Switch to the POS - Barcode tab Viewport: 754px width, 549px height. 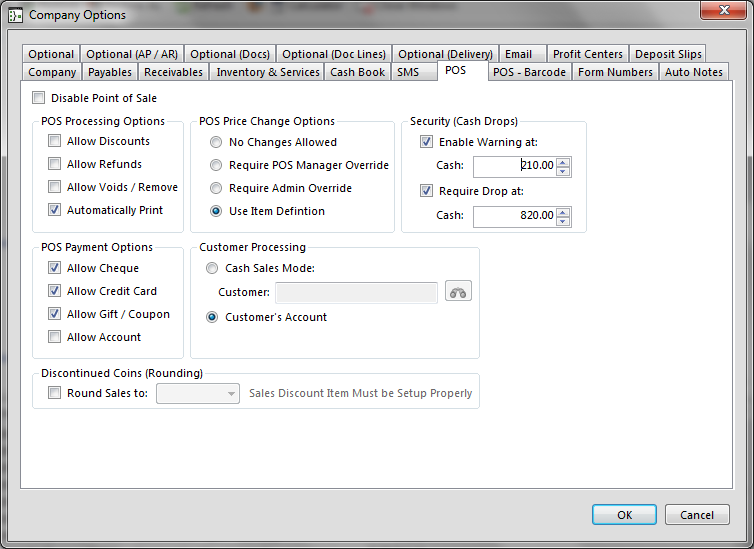pyautogui.click(x=530, y=72)
